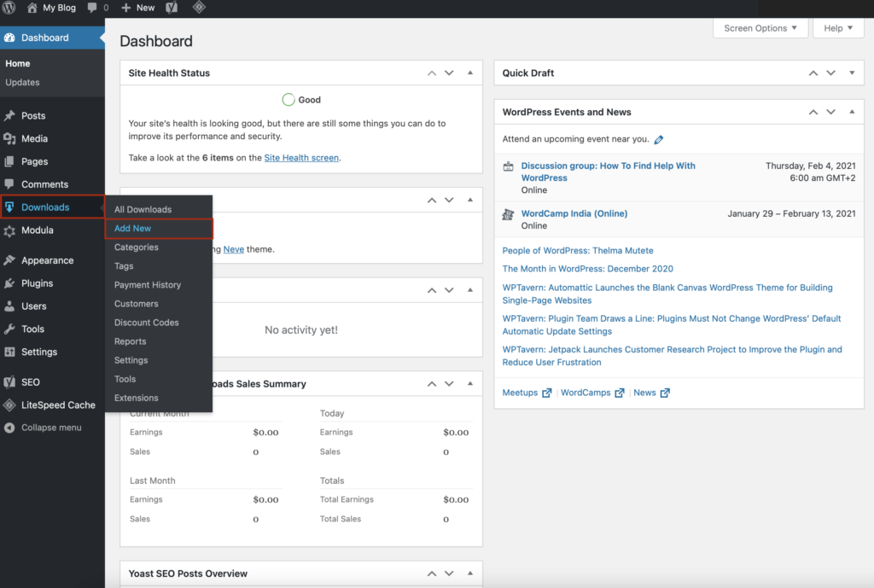The width and height of the screenshot is (874, 588).
Task: Open Screen Options dropdown
Action: point(760,28)
